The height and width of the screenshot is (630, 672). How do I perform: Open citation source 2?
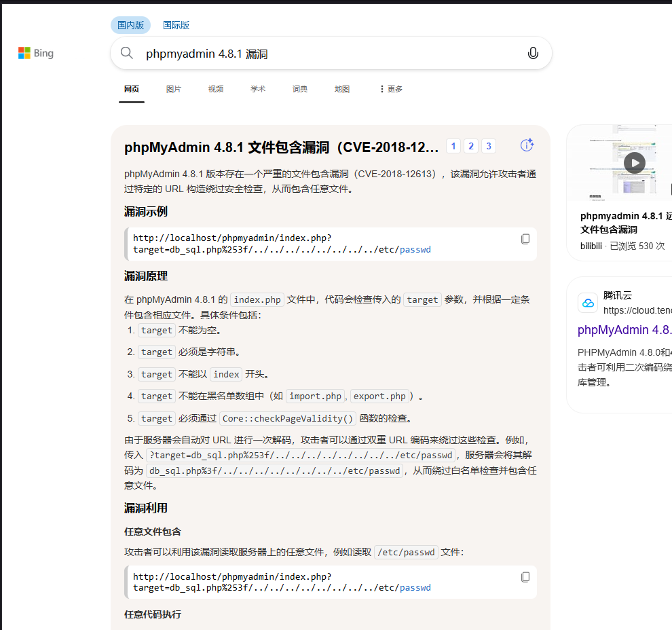pyautogui.click(x=470, y=145)
